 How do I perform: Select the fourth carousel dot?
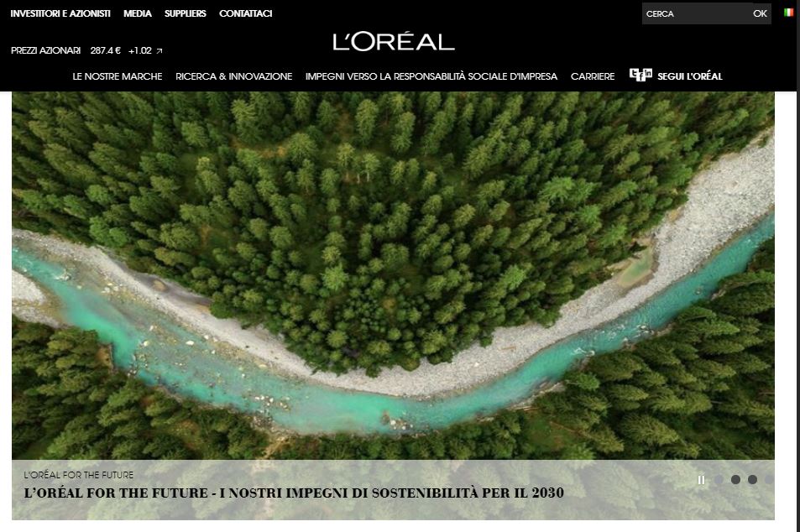[x=770, y=479]
